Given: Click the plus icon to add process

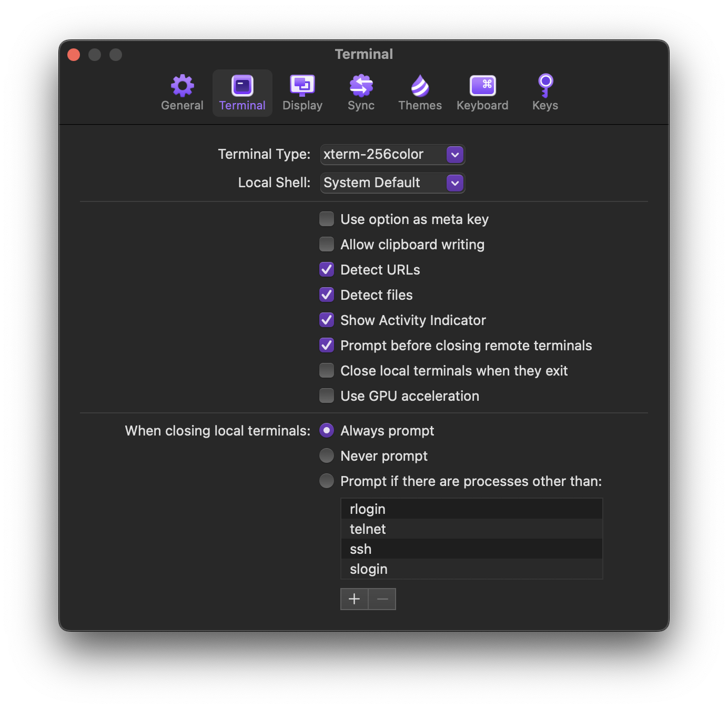Looking at the screenshot, I should tap(355, 599).
